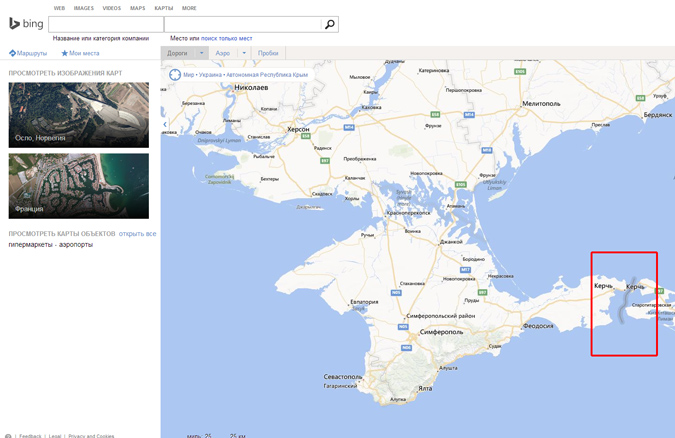Expand the Аэро view dropdown arrow
Viewport: 675px width, 438px height.
click(243, 53)
